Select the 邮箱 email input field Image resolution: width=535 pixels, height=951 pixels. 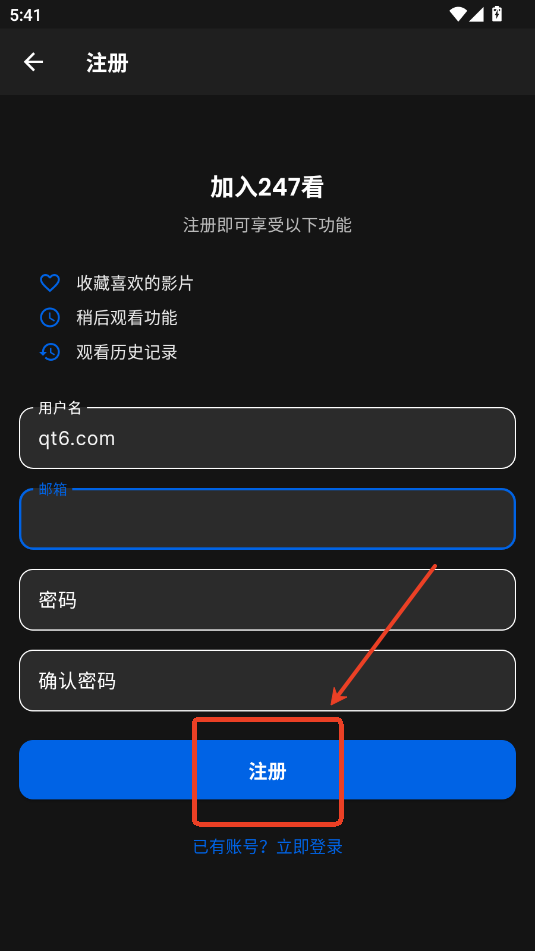pos(268,519)
